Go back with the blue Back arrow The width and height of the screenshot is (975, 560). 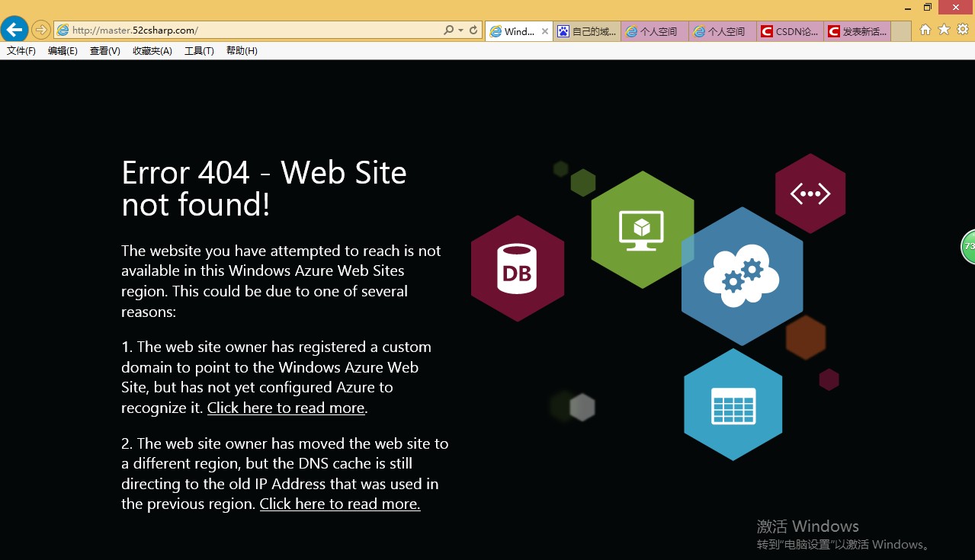click(x=14, y=30)
